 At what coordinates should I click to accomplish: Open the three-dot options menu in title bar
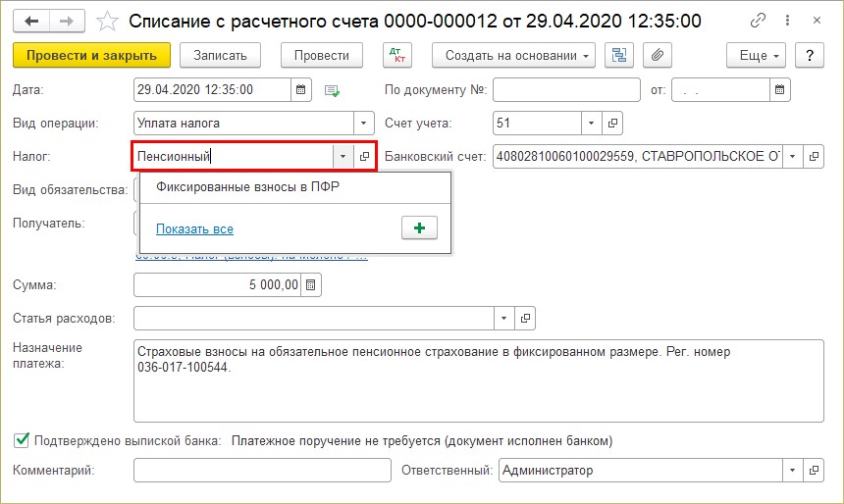pos(787,21)
